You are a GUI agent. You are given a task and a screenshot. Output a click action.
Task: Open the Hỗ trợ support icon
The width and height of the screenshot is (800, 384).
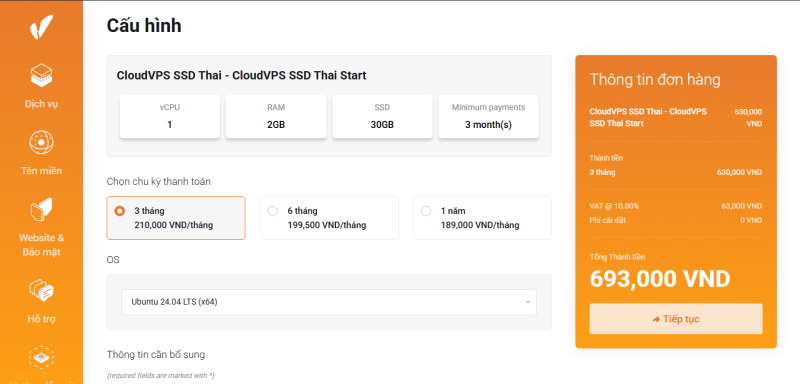click(x=41, y=291)
